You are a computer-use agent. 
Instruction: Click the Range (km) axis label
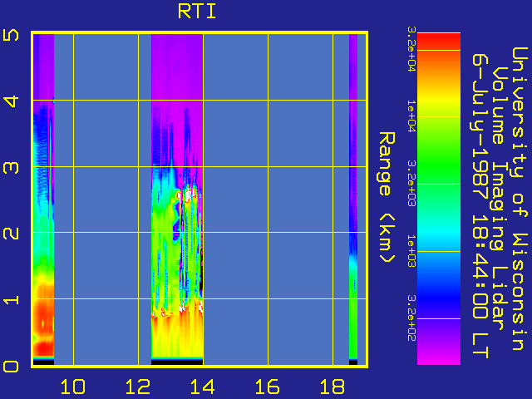(387, 198)
